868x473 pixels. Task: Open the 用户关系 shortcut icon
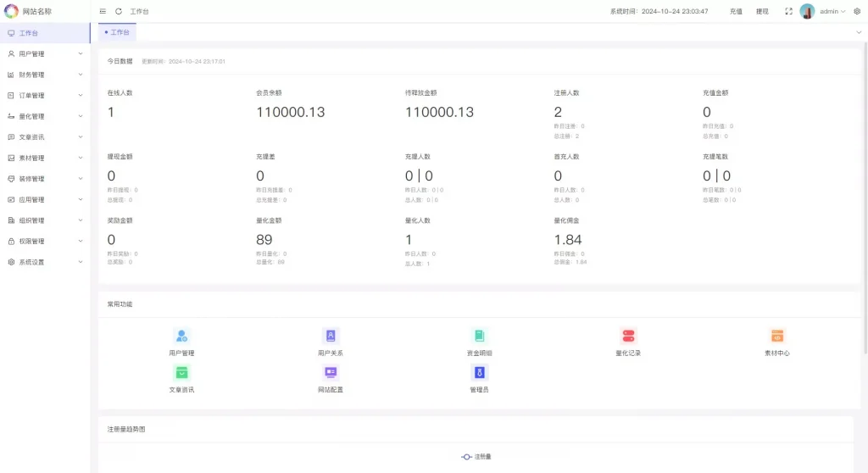click(331, 336)
